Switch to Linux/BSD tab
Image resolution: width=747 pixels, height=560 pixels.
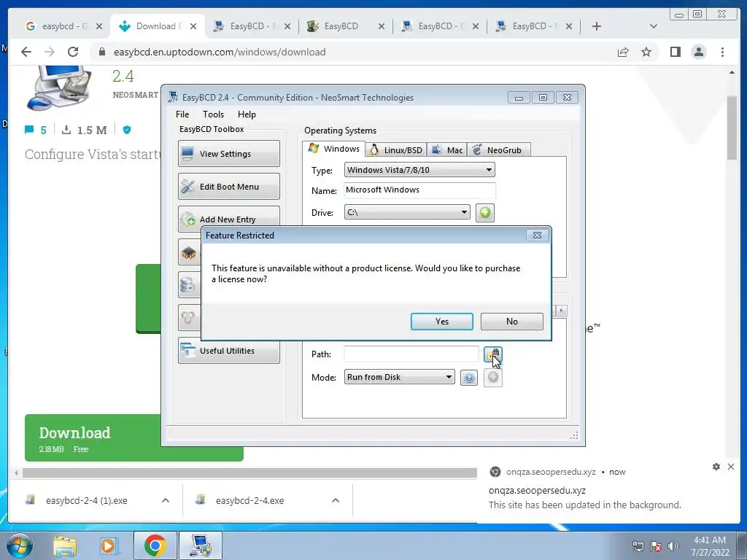[x=396, y=150]
